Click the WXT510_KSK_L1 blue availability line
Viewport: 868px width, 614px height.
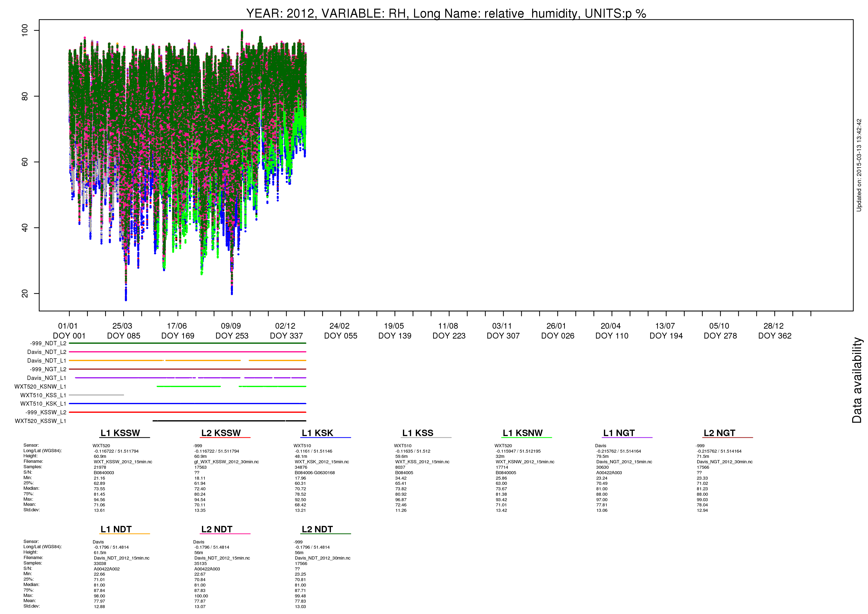coord(188,403)
